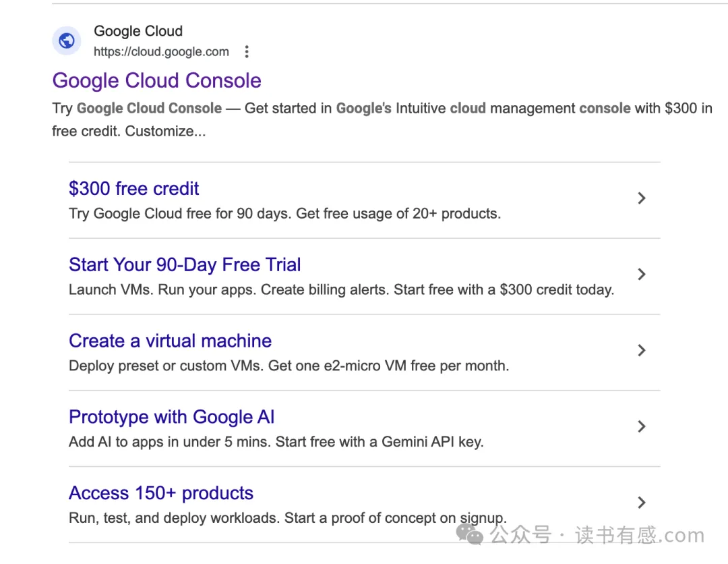This screenshot has height=564, width=728.
Task: Click the 'Try Google Cloud Console' snippet text
Action: pyautogui.click(x=382, y=120)
